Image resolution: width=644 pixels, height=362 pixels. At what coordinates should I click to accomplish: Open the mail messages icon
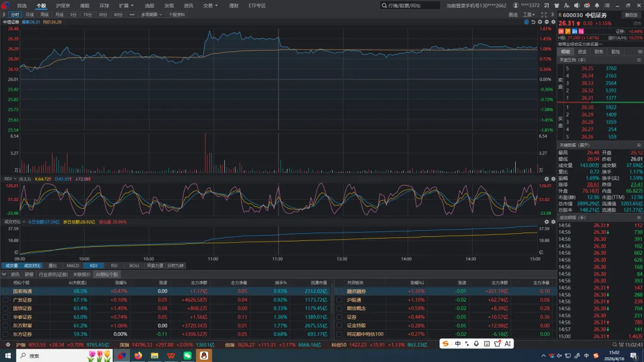(x=587, y=5)
